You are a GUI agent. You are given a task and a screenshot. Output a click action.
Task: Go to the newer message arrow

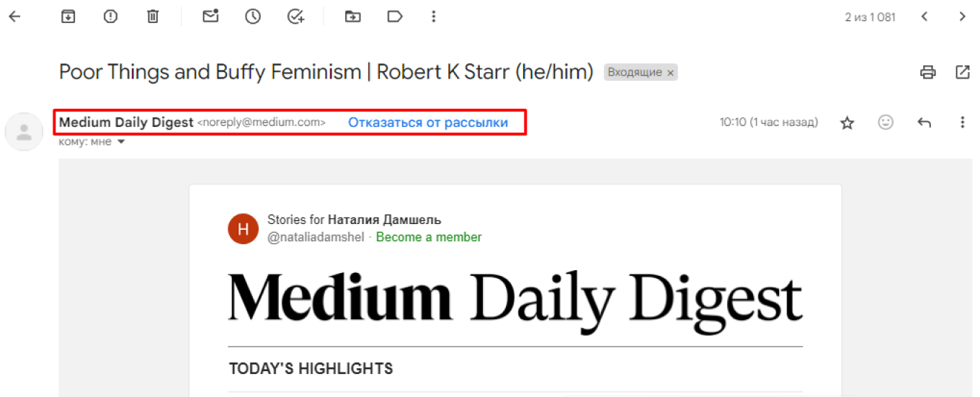[x=925, y=16]
